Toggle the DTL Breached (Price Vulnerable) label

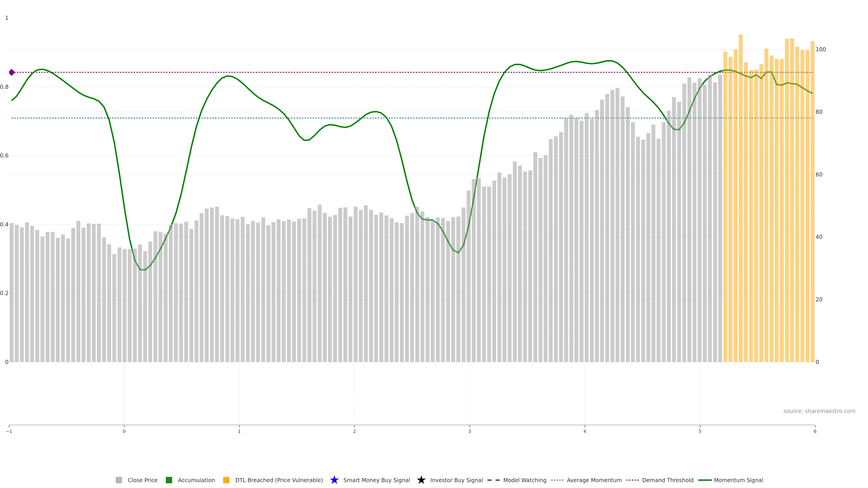point(279,480)
